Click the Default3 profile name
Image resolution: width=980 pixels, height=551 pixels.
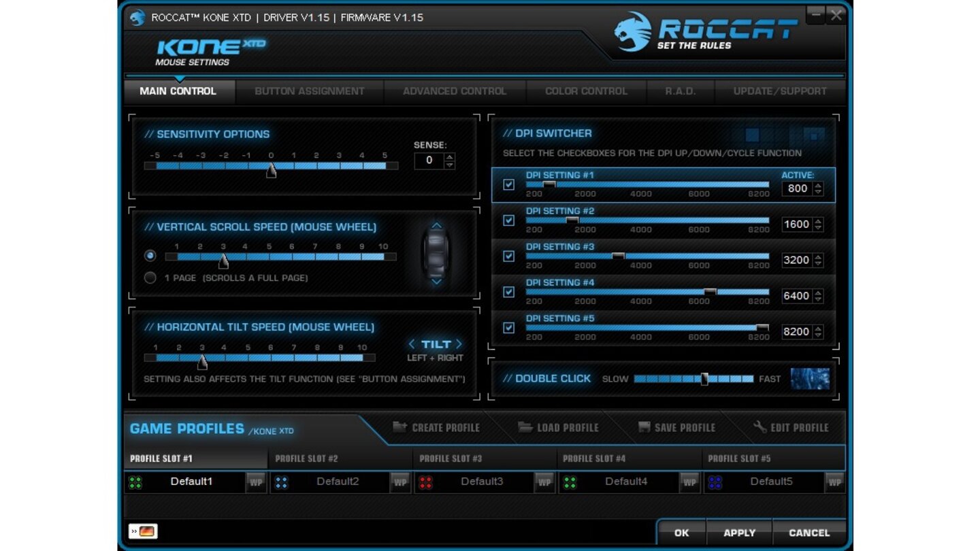coord(482,482)
